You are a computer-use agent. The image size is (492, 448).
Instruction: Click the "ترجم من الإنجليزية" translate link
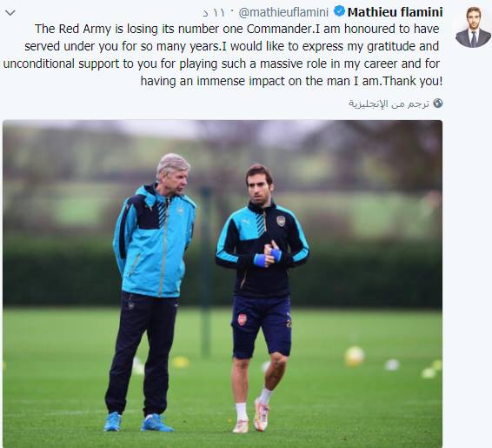coord(389,104)
